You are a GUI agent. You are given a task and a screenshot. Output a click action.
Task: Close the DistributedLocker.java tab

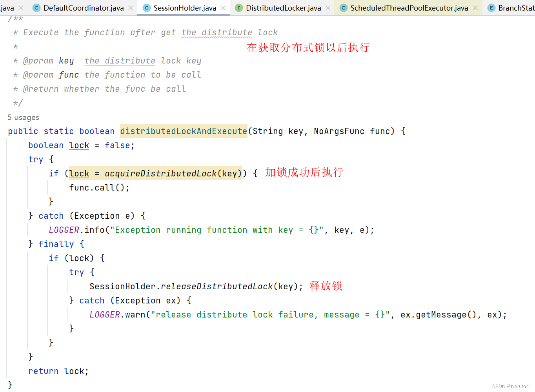point(328,8)
